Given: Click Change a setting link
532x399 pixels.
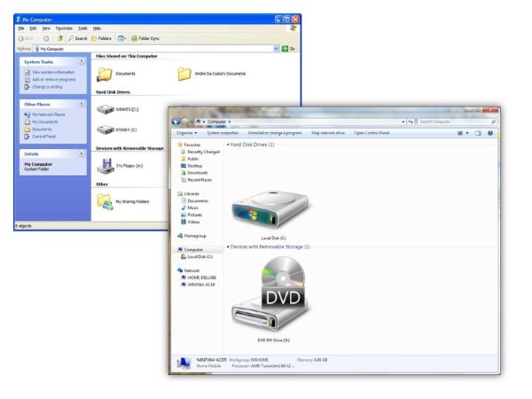Looking at the screenshot, I should point(47,87).
